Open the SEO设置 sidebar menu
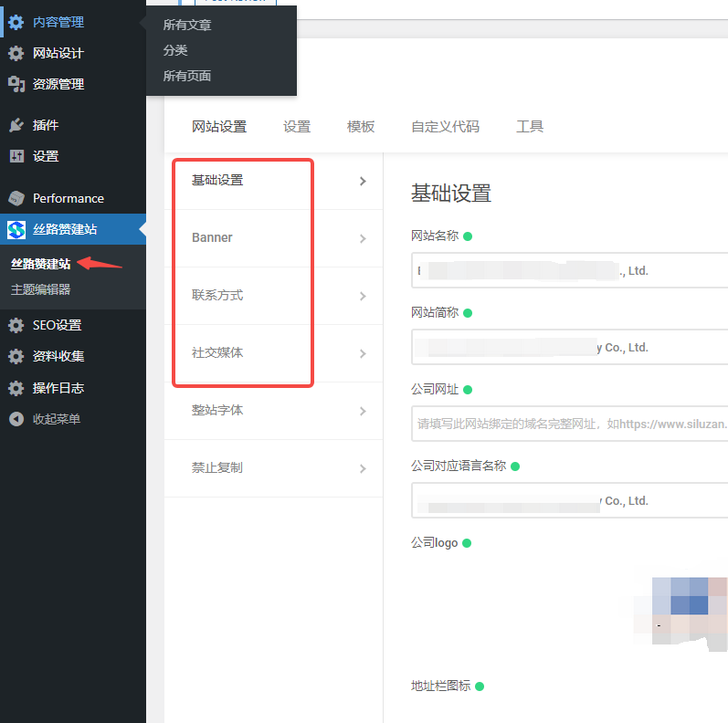 [57, 325]
